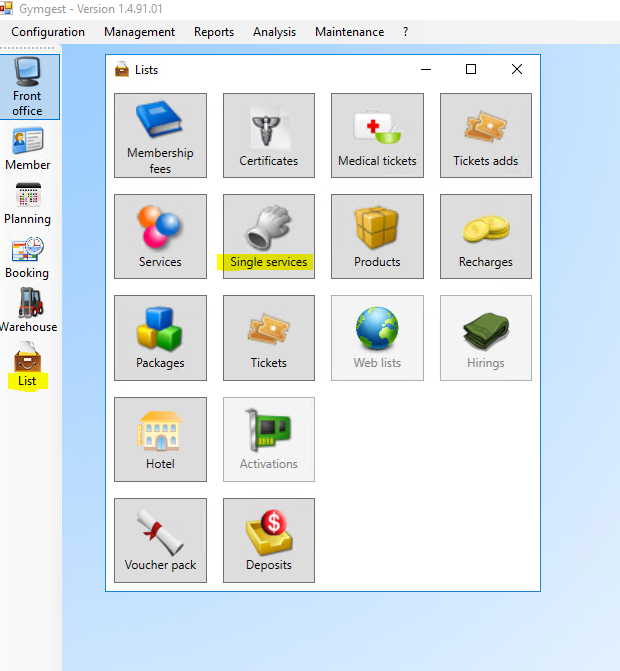This screenshot has width=620, height=671.
Task: Open the Membership fees list
Action: [160, 136]
